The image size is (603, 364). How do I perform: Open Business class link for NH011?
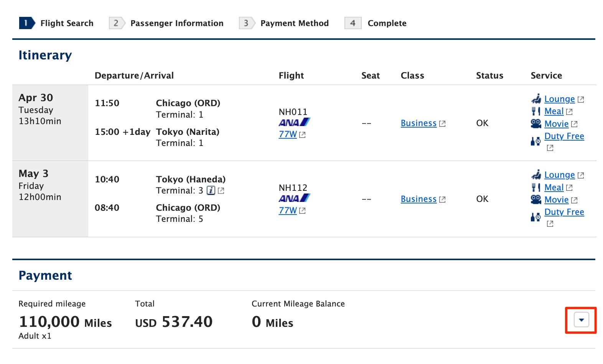pos(418,123)
